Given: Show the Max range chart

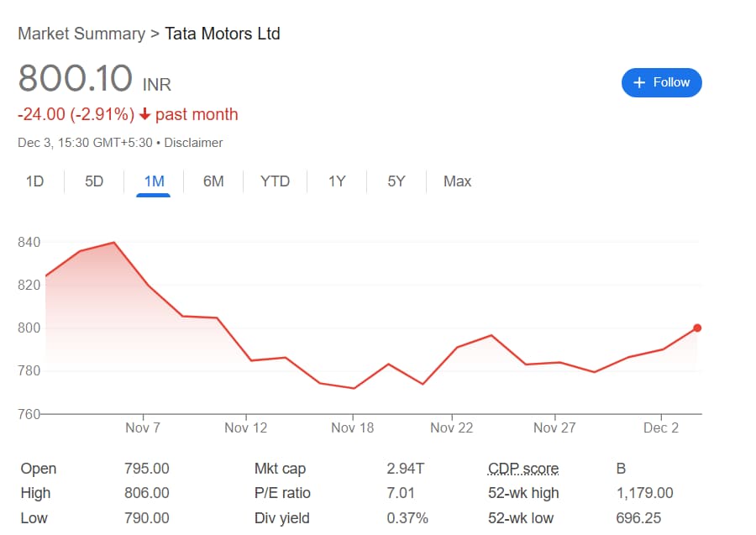Looking at the screenshot, I should coord(457,181).
